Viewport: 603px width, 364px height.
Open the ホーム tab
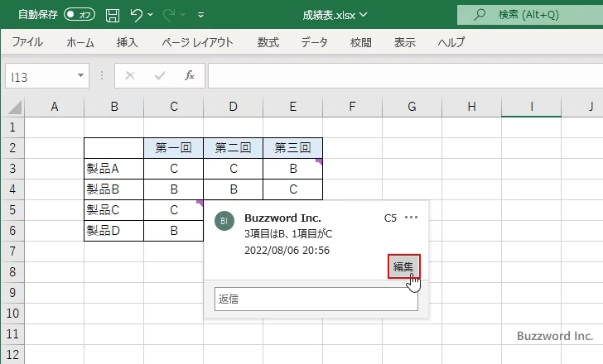[80, 42]
